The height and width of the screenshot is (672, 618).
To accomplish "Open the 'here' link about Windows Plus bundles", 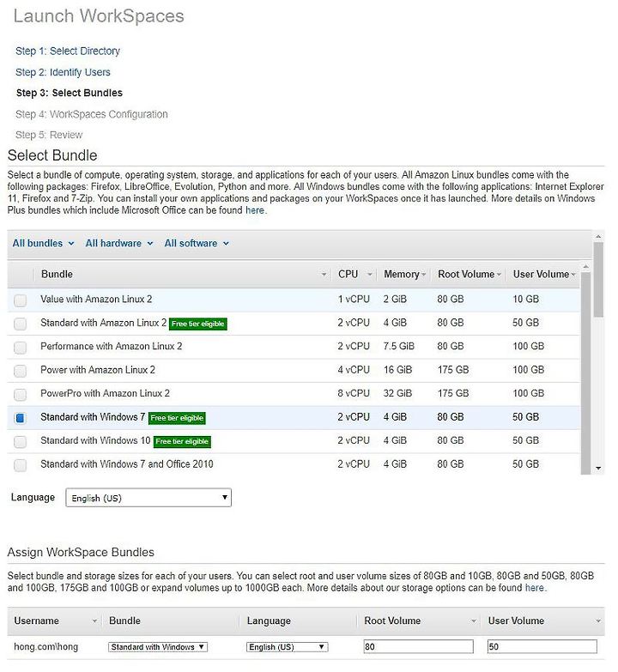I will coord(255,211).
